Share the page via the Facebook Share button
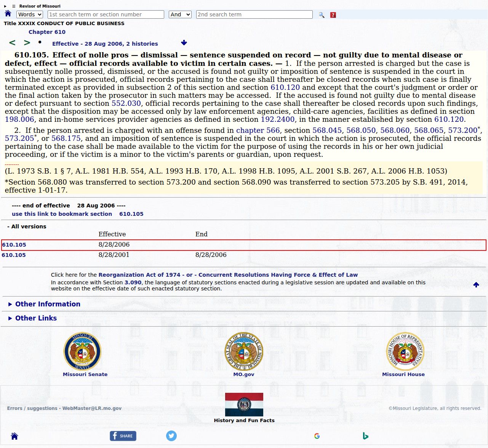This screenshot has height=448, width=488. click(x=123, y=436)
